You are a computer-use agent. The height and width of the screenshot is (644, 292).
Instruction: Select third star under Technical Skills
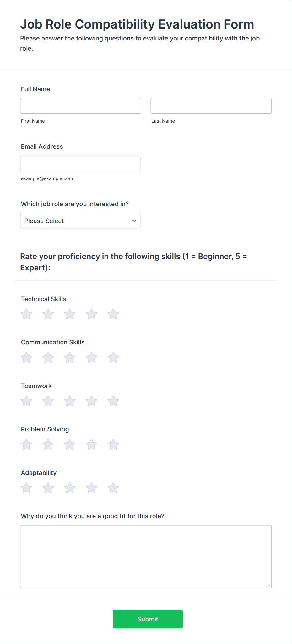70,314
